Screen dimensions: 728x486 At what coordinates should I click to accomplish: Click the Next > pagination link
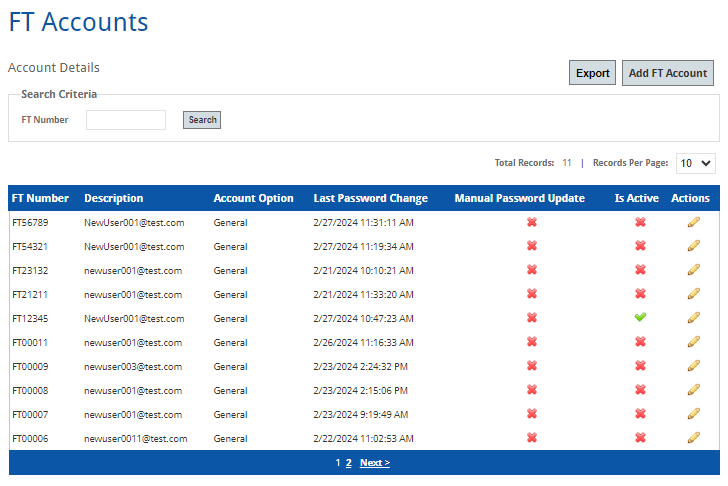click(x=375, y=463)
